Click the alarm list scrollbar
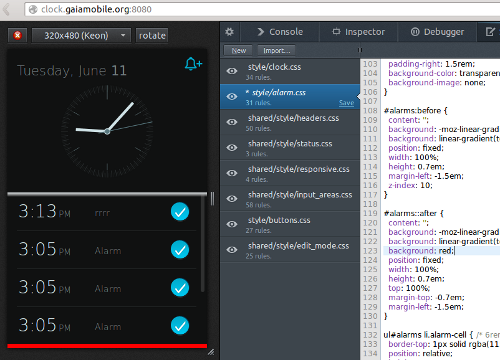Image resolution: width=500 pixels, height=360 pixels. pos(202,245)
